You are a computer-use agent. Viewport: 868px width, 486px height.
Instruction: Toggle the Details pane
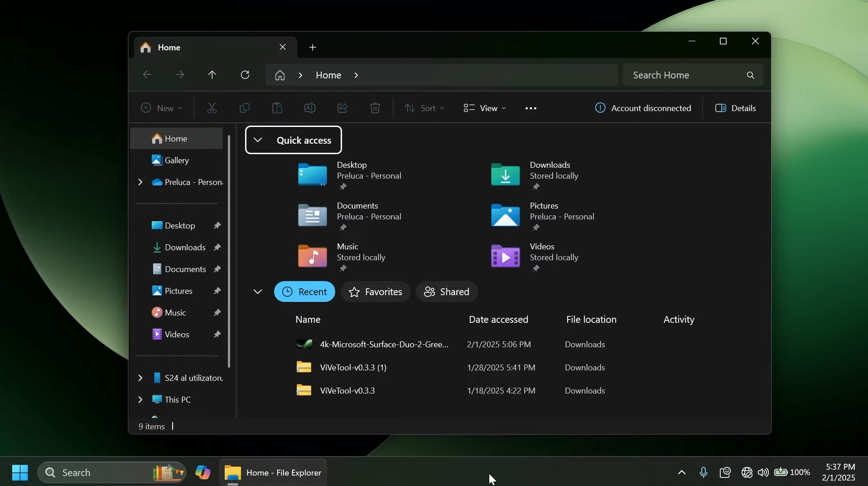click(735, 108)
